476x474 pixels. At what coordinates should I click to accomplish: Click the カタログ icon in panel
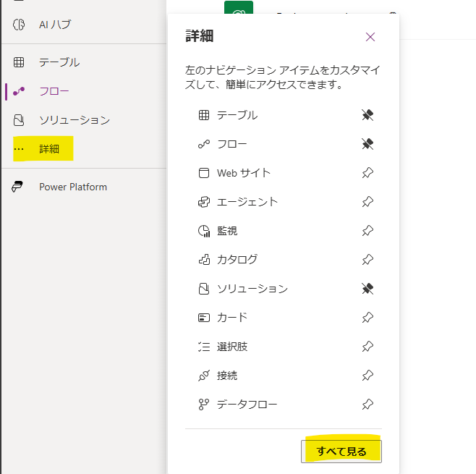click(x=204, y=260)
